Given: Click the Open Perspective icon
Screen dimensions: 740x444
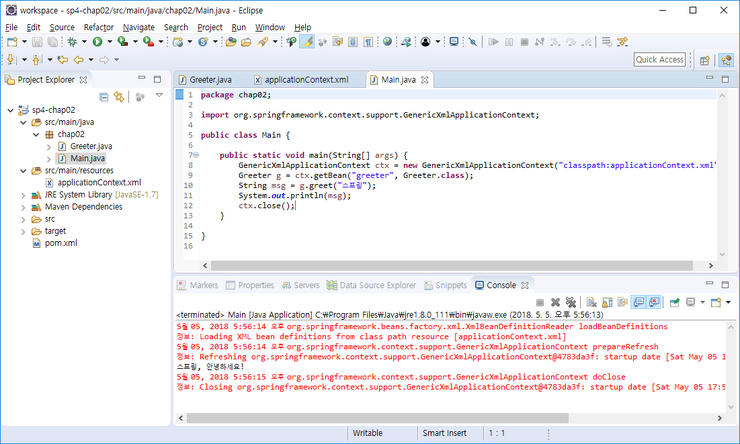Looking at the screenshot, I should point(704,60).
